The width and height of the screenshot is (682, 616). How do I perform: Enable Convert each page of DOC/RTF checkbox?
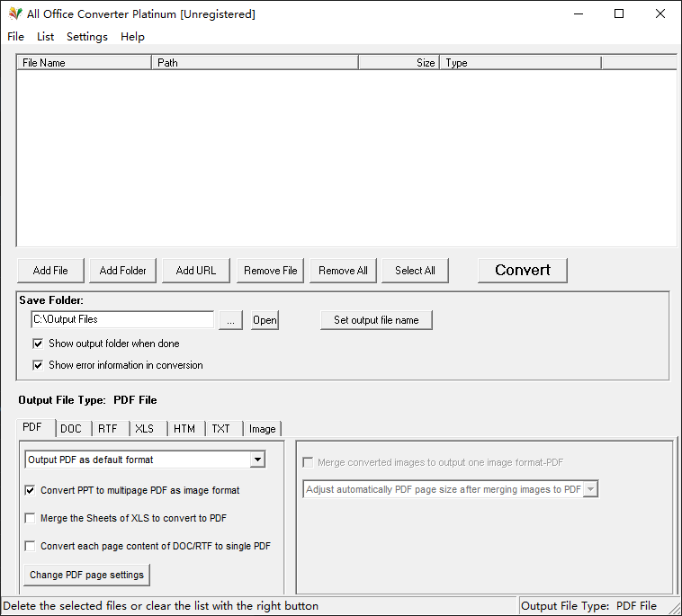[x=148, y=546]
